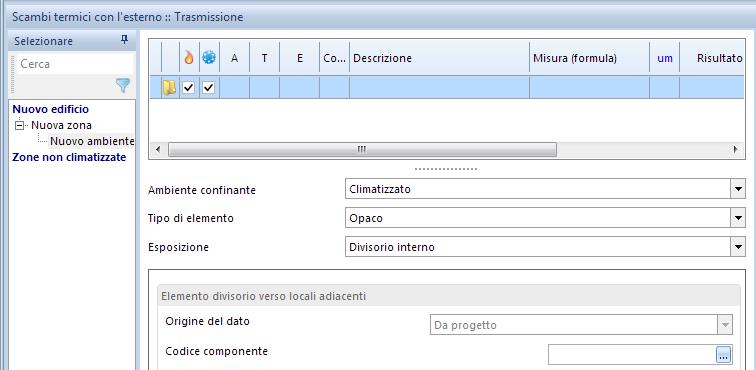
Task: Click the Descrizione column header
Action: point(439,58)
